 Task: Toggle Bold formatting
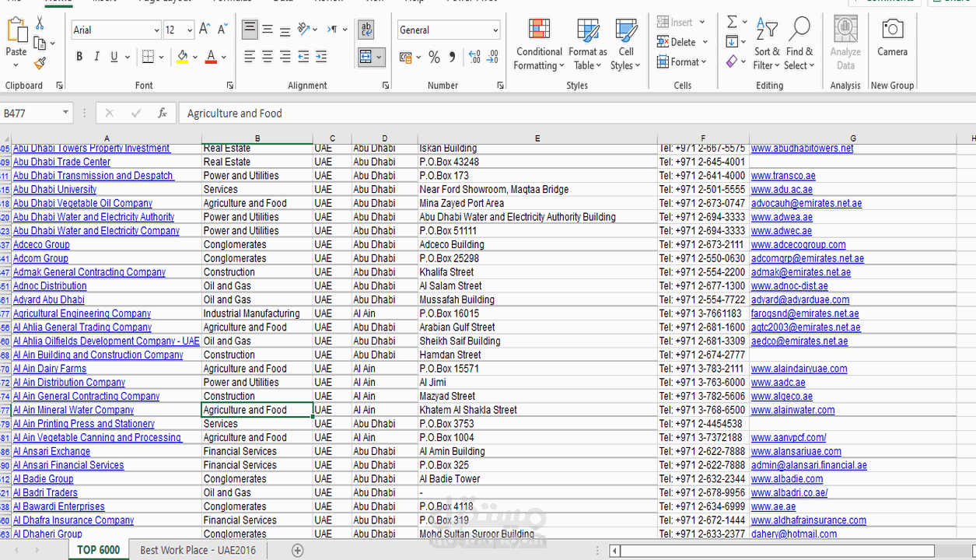point(79,57)
